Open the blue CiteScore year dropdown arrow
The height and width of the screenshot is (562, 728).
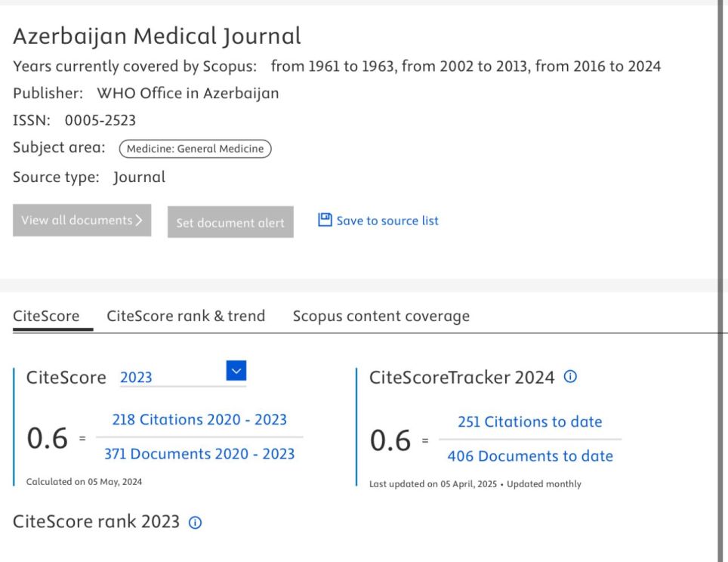pos(236,370)
